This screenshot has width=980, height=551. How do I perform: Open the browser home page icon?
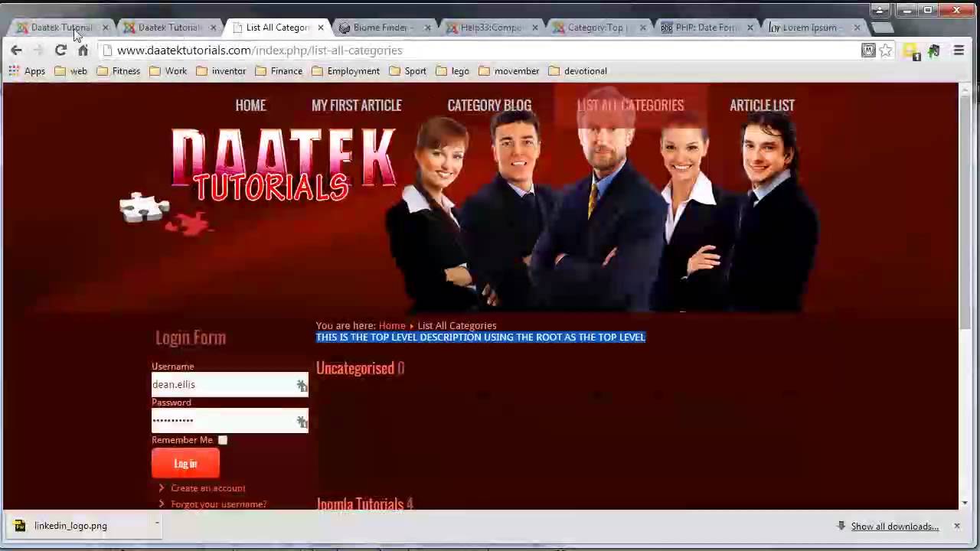click(x=83, y=51)
